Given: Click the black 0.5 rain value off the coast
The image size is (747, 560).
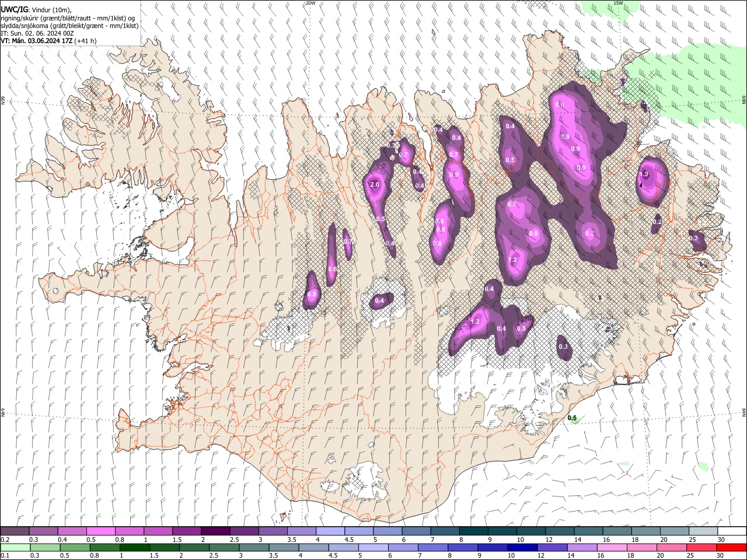Looking at the screenshot, I should click(572, 418).
